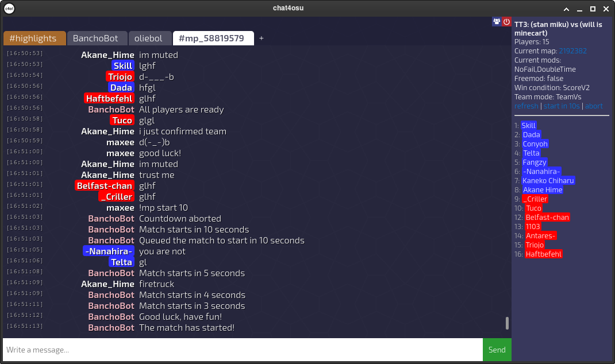Click match title 'TT3: (stan miku) vs (will is minecart)'
Viewport: 615px width, 364px height.
coord(558,29)
